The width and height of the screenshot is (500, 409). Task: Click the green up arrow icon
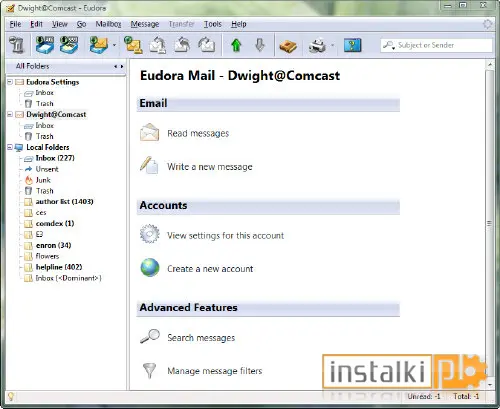(236, 45)
